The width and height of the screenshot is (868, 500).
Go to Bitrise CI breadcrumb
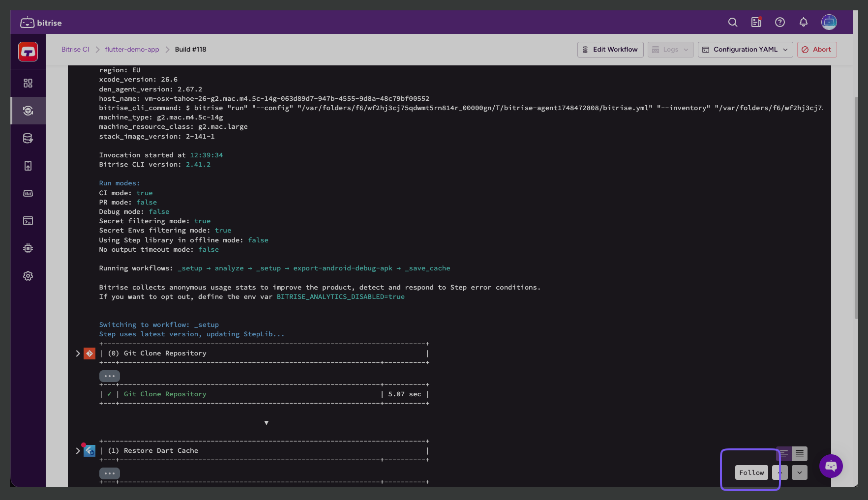(75, 49)
